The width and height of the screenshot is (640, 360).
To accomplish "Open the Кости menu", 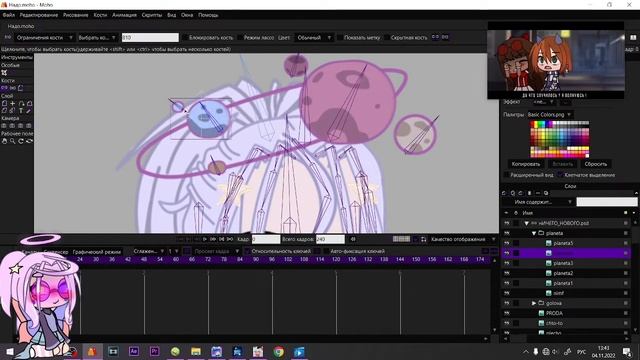I will [x=100, y=15].
